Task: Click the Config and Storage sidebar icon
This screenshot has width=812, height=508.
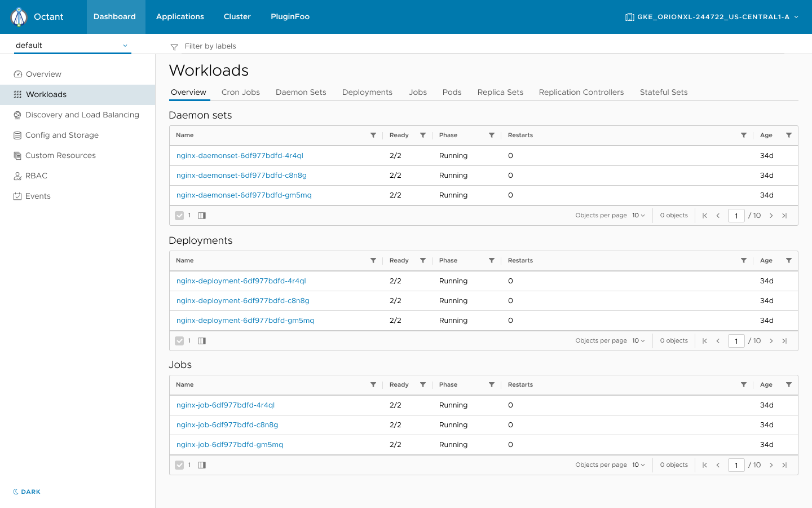Action: point(17,135)
